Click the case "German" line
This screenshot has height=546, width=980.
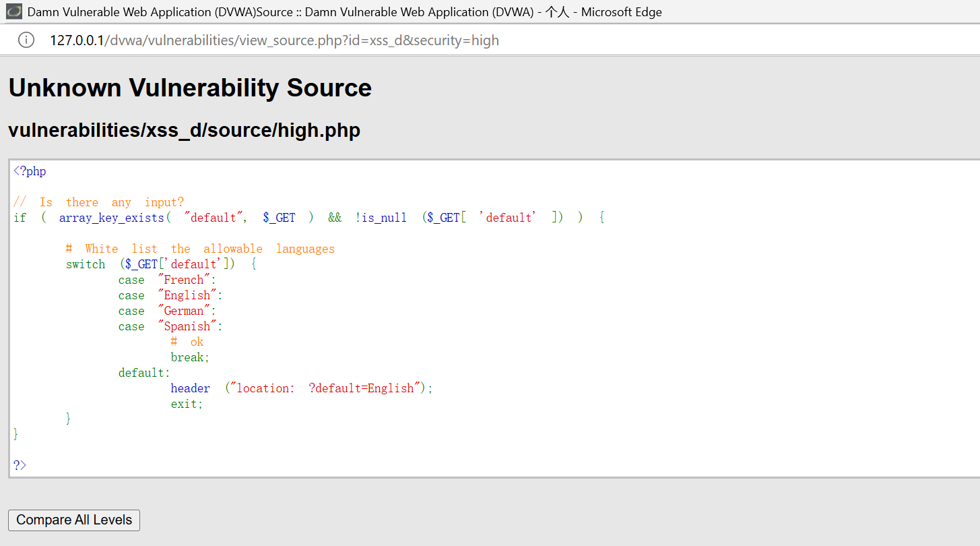(167, 311)
